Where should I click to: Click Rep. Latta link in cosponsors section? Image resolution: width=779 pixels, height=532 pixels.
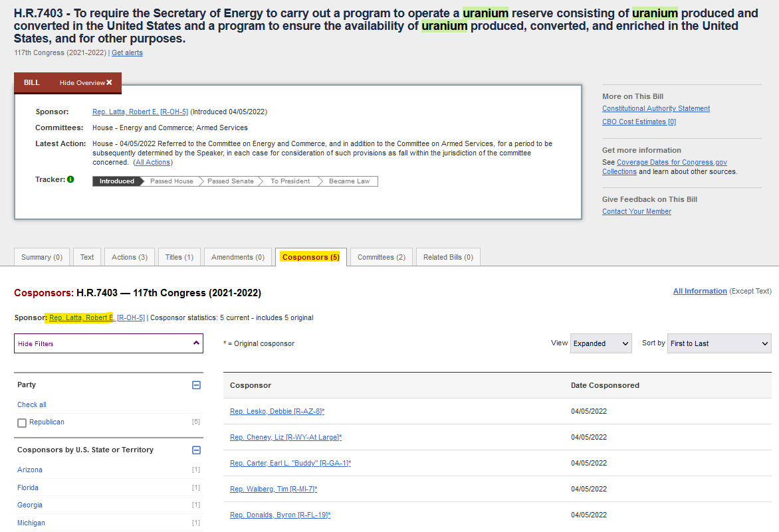pos(97,317)
